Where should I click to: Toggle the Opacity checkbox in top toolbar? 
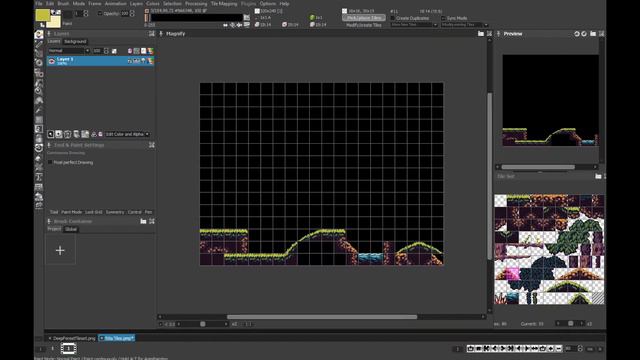[100, 13]
